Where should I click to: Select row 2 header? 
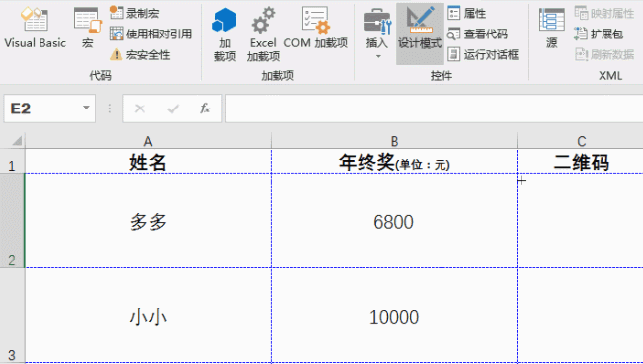(12, 220)
